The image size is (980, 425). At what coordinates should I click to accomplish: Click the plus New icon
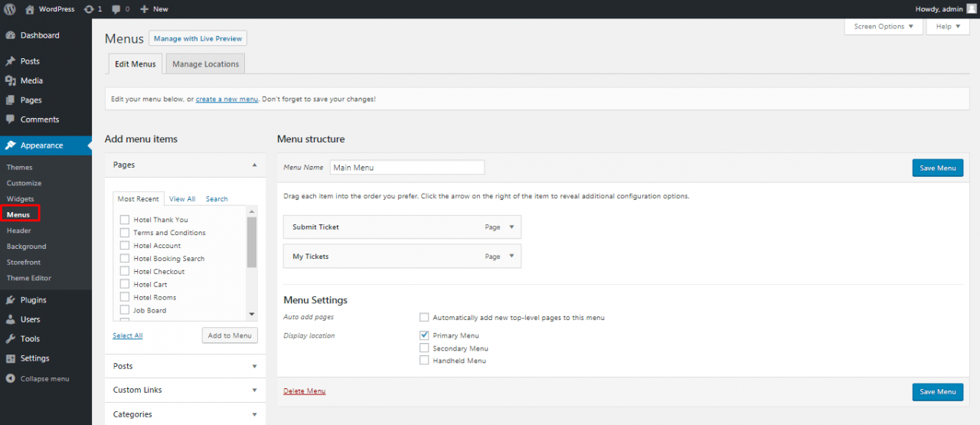pos(144,8)
